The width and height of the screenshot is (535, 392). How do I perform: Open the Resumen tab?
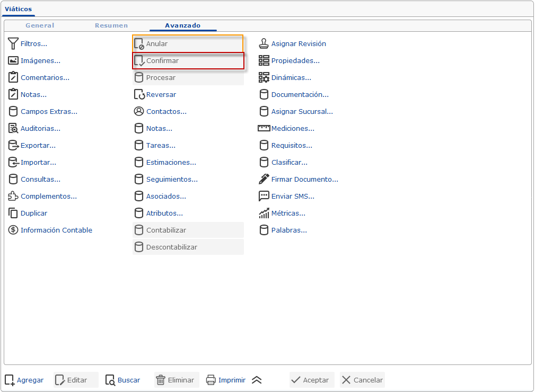[x=111, y=25]
